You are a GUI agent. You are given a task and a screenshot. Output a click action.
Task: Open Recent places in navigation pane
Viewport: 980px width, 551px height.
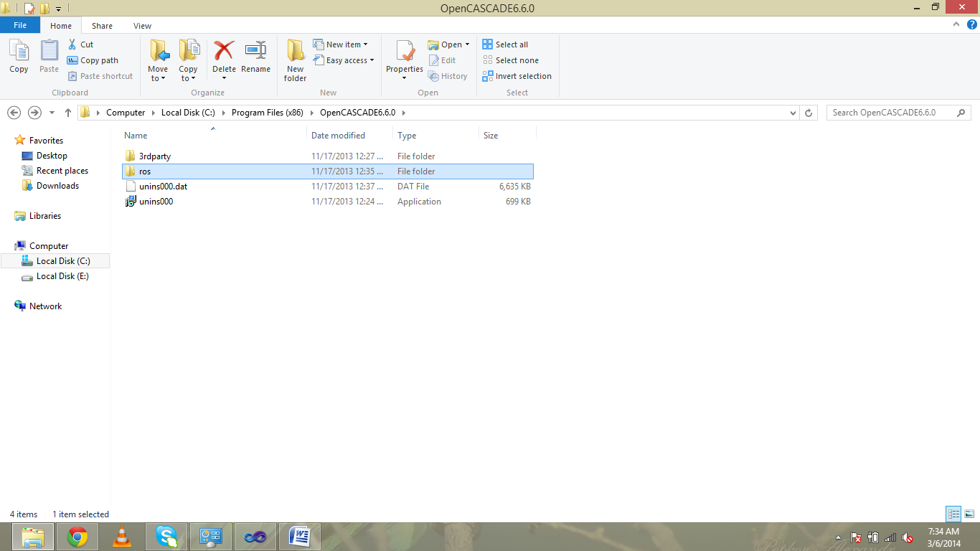(x=62, y=171)
